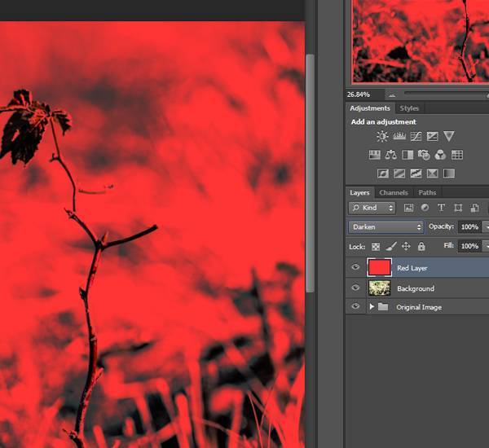Add a Curves adjustment
489x448 pixels.
click(416, 137)
